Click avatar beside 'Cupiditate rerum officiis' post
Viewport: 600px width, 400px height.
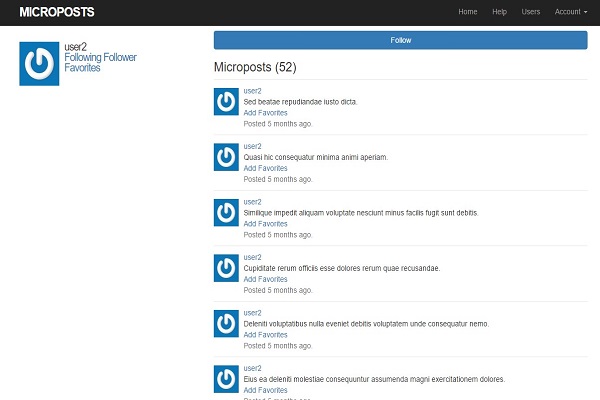click(227, 268)
